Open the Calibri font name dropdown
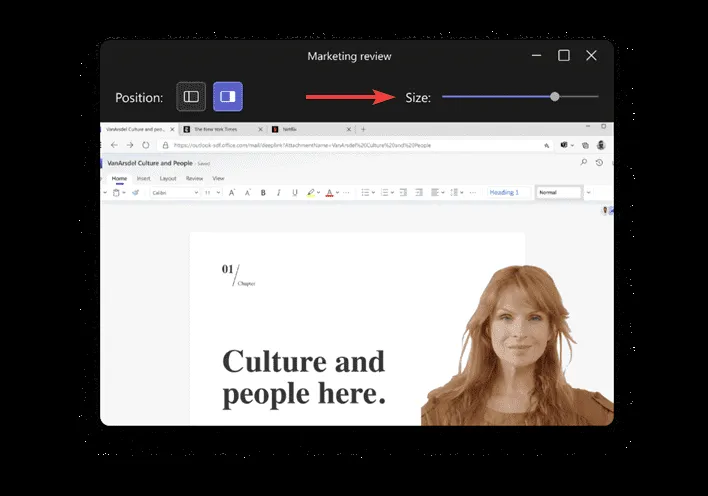The height and width of the screenshot is (496, 708). (x=174, y=192)
